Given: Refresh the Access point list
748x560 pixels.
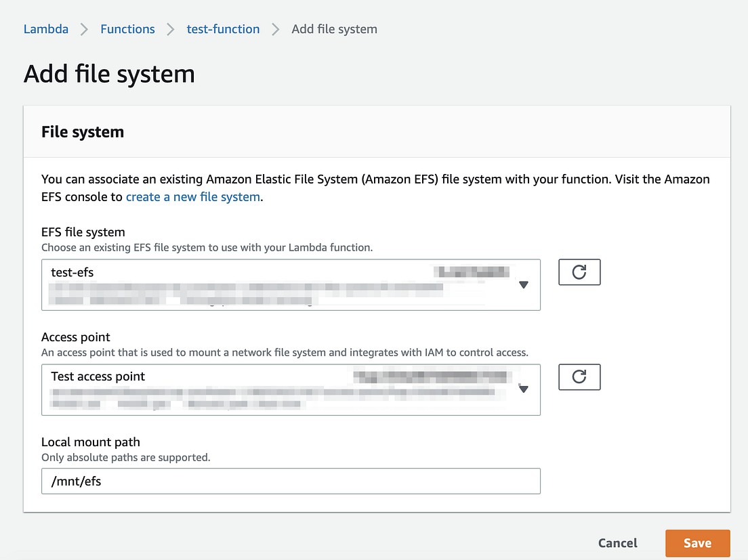Looking at the screenshot, I should coord(579,377).
